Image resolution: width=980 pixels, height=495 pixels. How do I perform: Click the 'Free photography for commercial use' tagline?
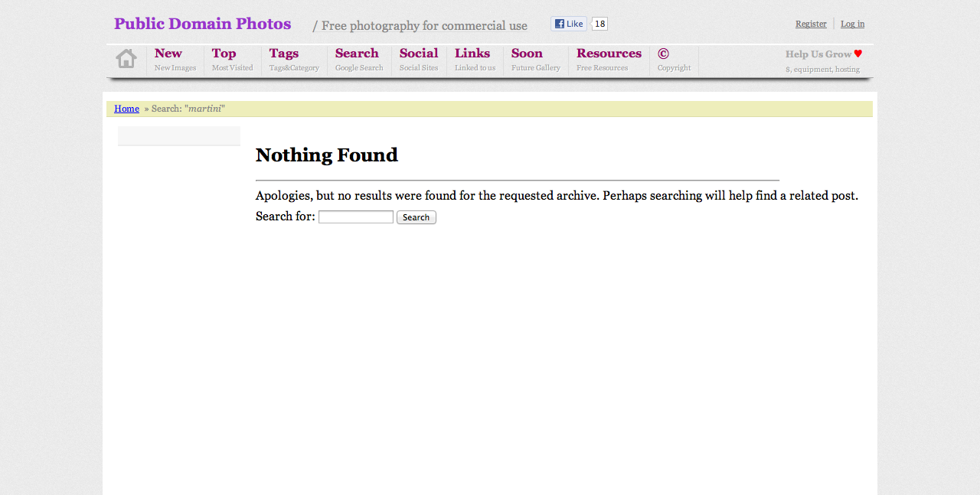point(425,26)
